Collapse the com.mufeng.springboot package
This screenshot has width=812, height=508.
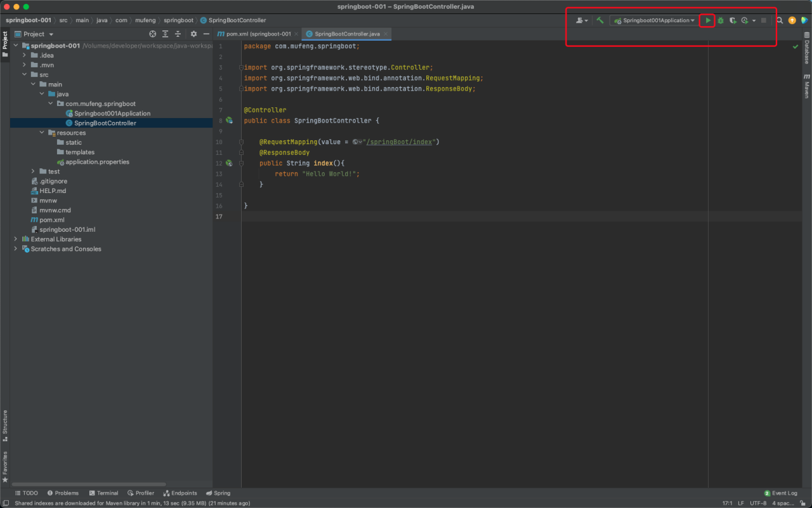pyautogui.click(x=51, y=104)
